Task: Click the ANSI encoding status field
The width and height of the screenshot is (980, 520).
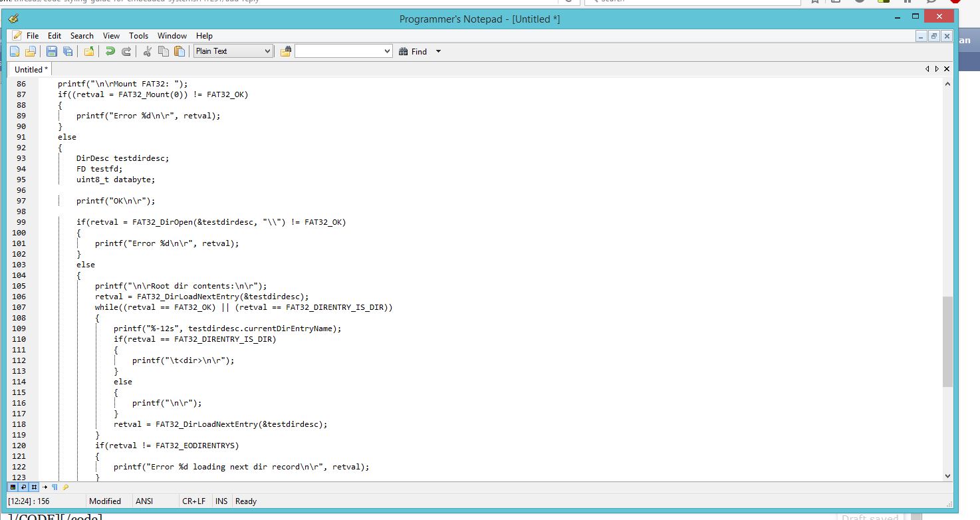Action: (144, 501)
